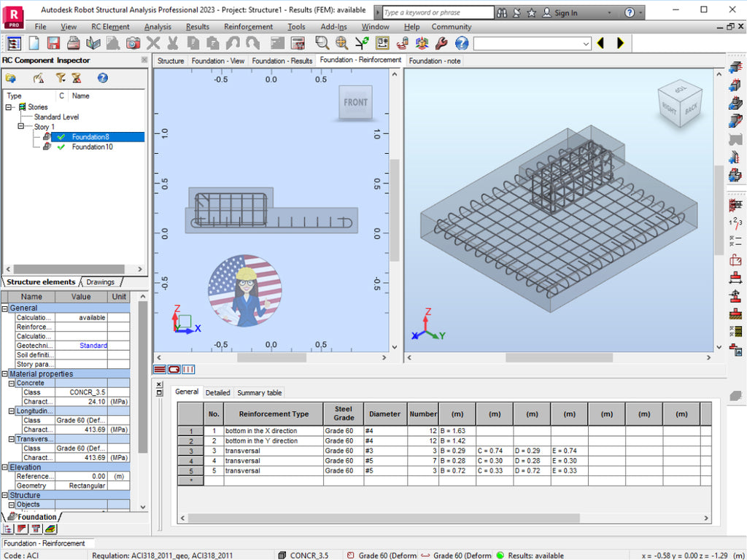Toggle the hourglass icon in RC Component Inspector

pos(77,79)
